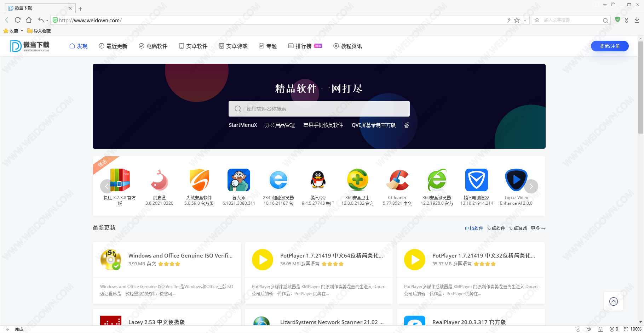
Task: Open the 鲁大师 app icon
Action: (239, 180)
